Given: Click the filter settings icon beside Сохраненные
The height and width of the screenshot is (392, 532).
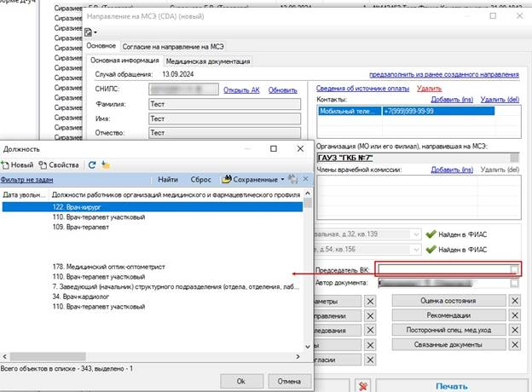Looking at the screenshot, I should tap(292, 179).
